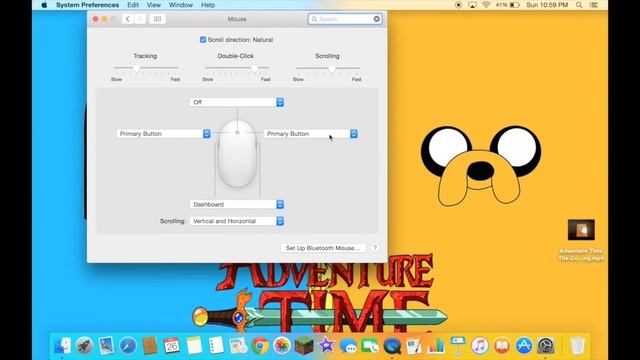Open Notification Center icon in menu bar
This screenshot has width=640, height=360.
coord(594,5)
